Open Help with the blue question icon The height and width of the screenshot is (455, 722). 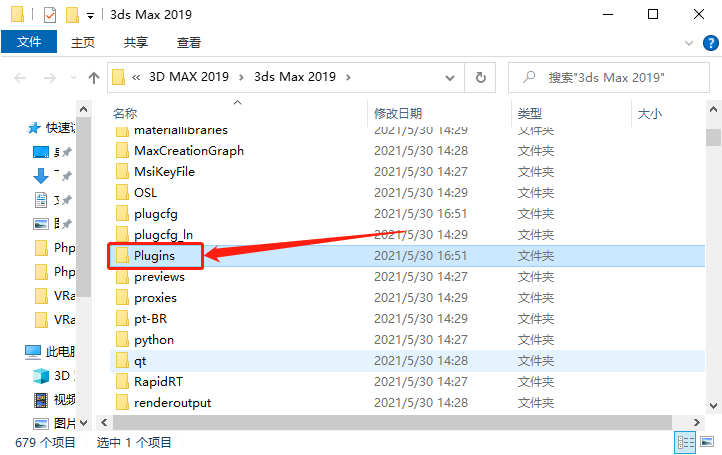tap(710, 43)
